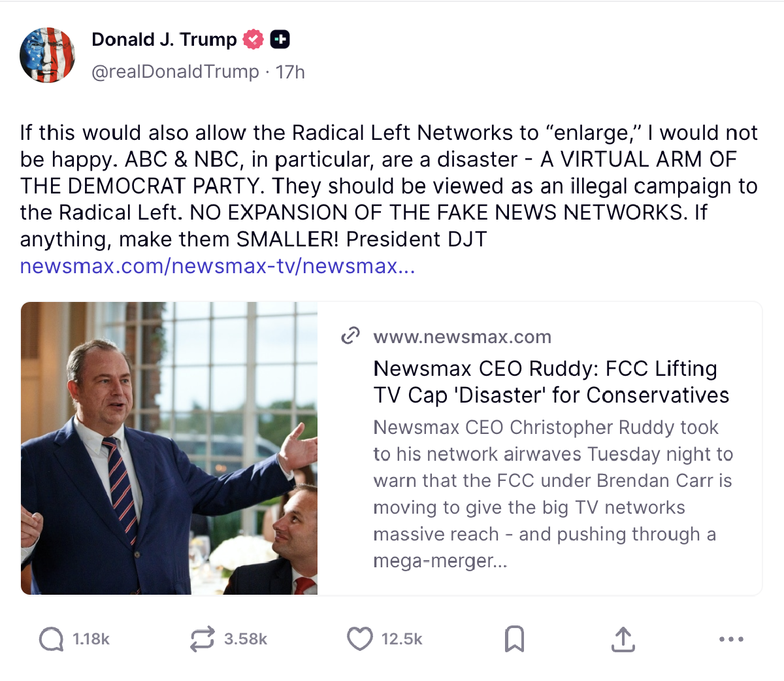The width and height of the screenshot is (784, 681).
Task: Click the @realDonaldTrump handle
Action: pos(173,72)
